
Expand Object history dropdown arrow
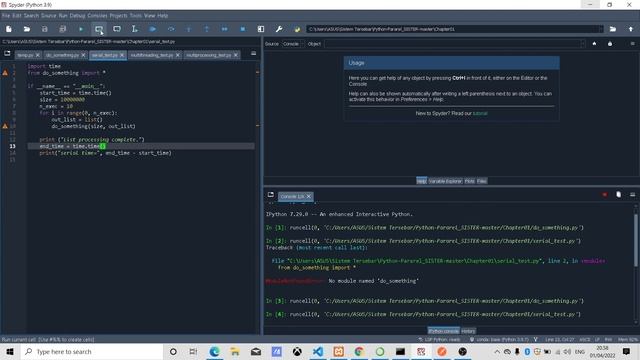583,44
